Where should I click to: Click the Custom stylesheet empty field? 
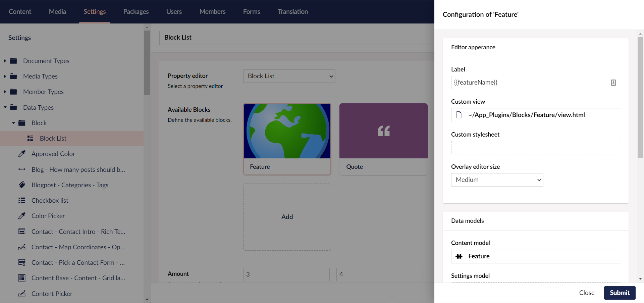pyautogui.click(x=535, y=148)
